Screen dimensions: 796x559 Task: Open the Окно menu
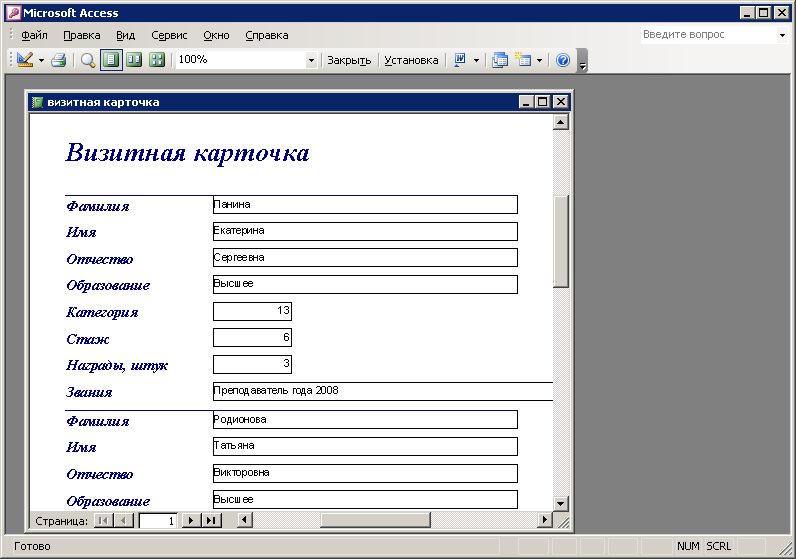(x=216, y=36)
